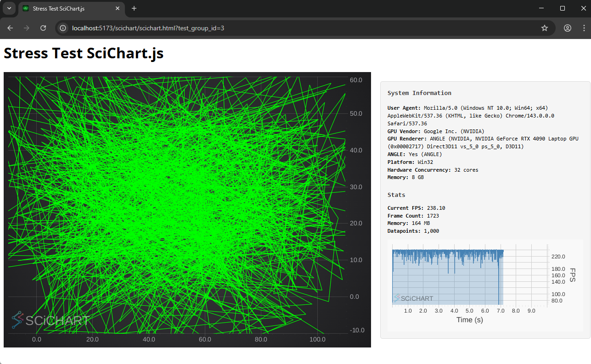Click the browser back arrow button
Viewport: 591px width, 364px height.
click(10, 28)
